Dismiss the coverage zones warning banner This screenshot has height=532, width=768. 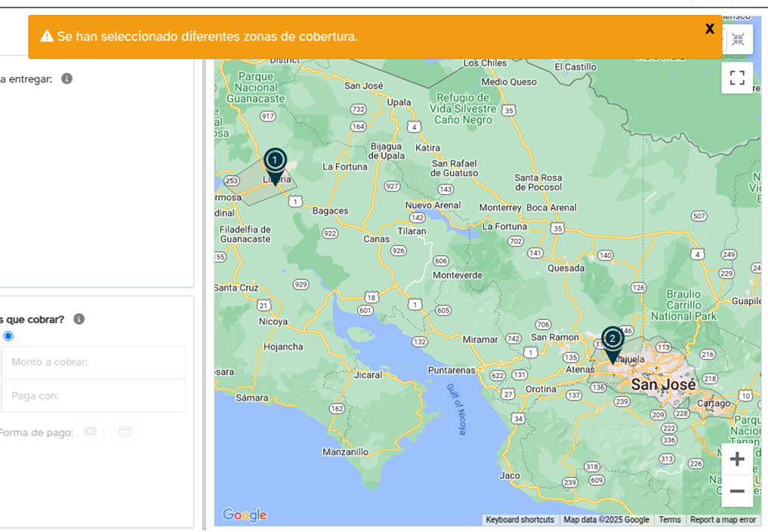(x=709, y=29)
